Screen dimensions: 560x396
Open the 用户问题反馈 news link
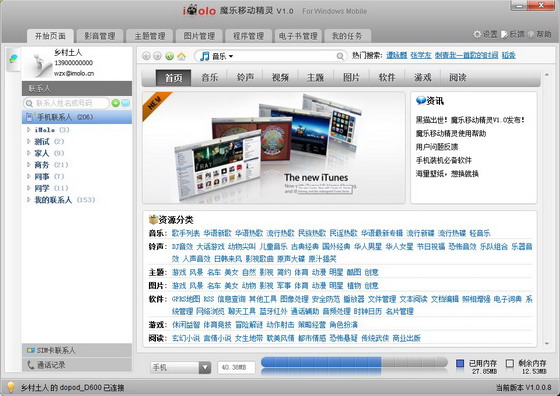[437, 147]
